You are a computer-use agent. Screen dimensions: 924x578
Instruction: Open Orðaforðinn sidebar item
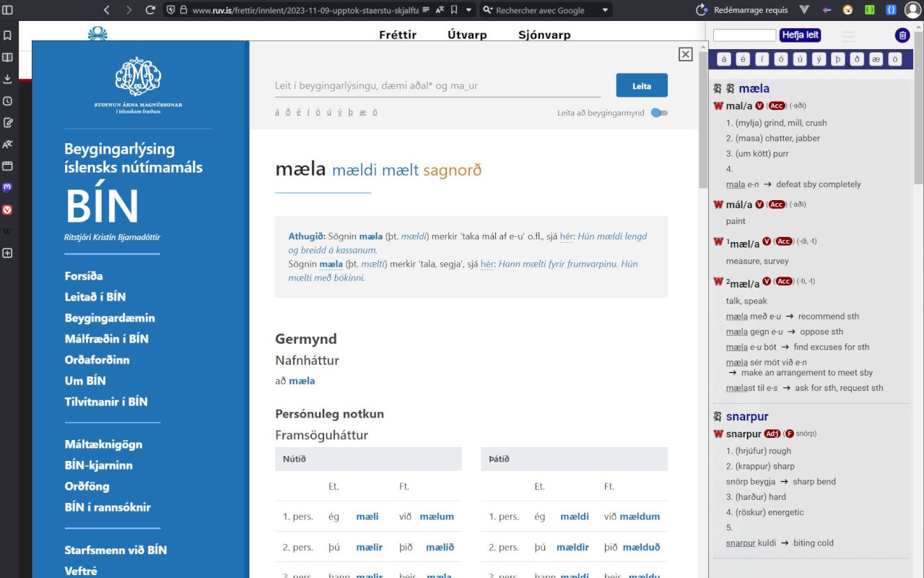pyautogui.click(x=97, y=360)
